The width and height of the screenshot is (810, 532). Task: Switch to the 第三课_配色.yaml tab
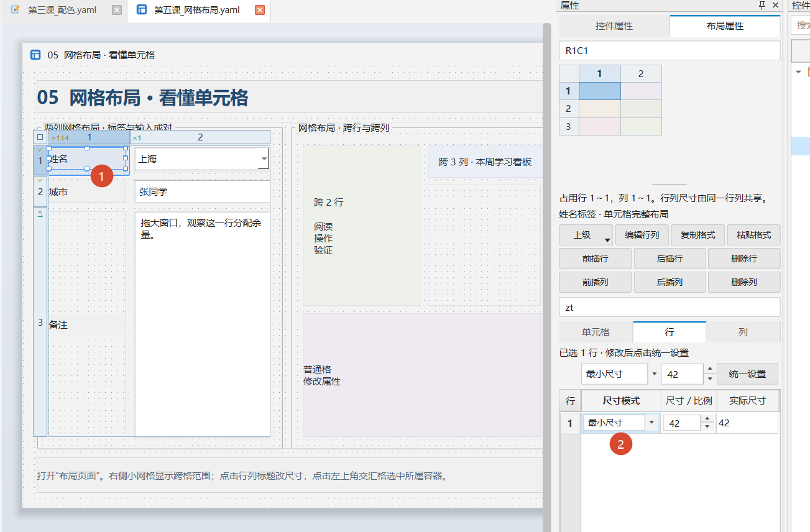[62, 10]
